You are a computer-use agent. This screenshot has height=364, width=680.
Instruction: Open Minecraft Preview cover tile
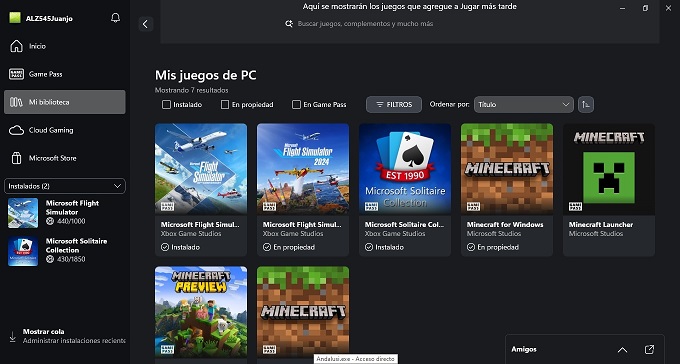point(201,312)
